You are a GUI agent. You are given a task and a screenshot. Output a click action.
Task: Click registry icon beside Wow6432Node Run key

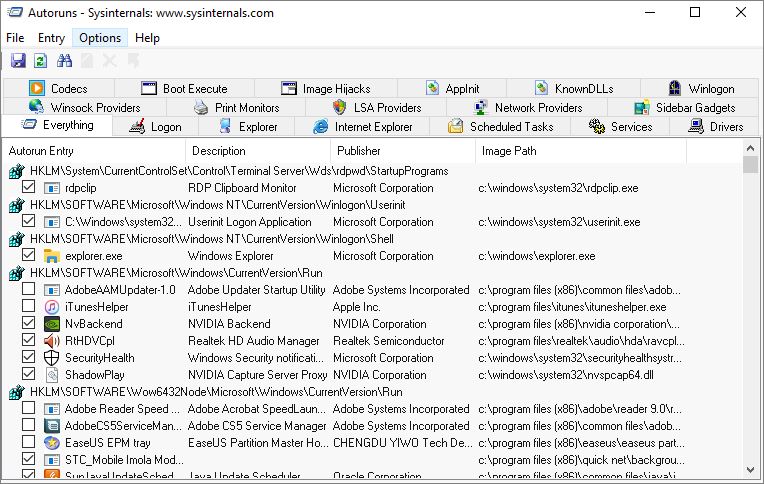(x=17, y=392)
